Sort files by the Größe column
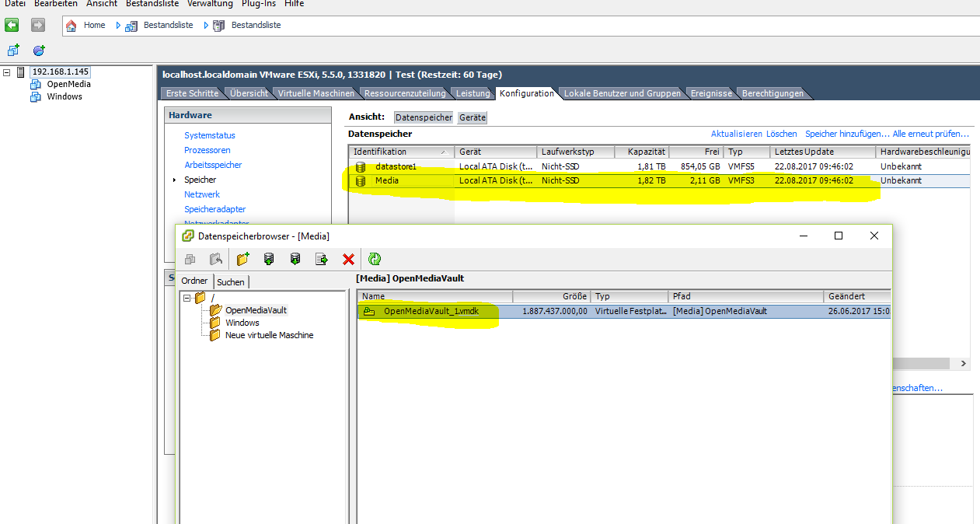Image resolution: width=980 pixels, height=524 pixels. (552, 296)
